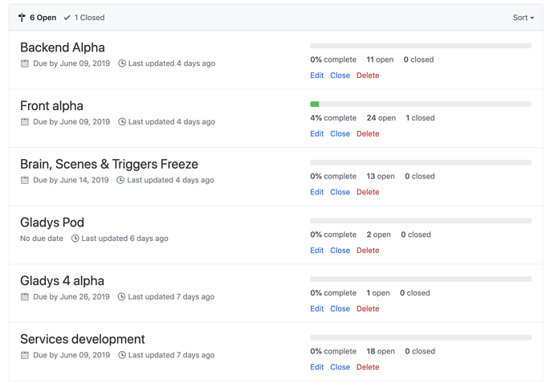The height and width of the screenshot is (392, 554).
Task: Click '24 open' for Front alpha
Action: [x=381, y=118]
